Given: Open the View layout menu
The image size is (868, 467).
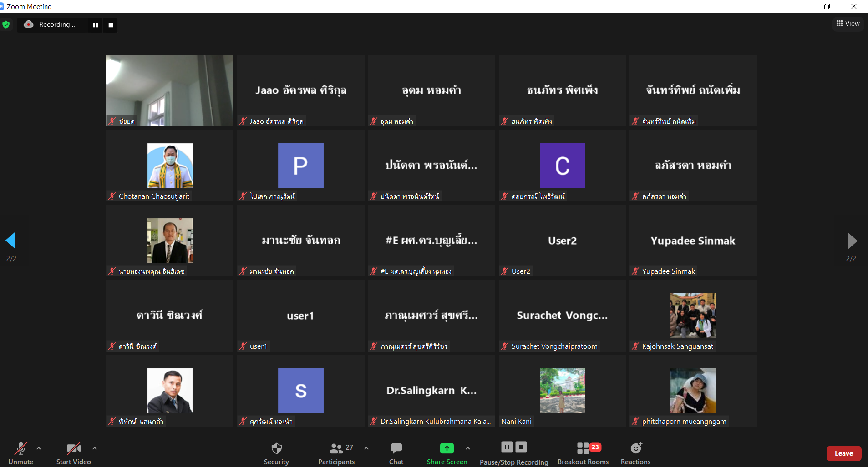Looking at the screenshot, I should click(848, 24).
